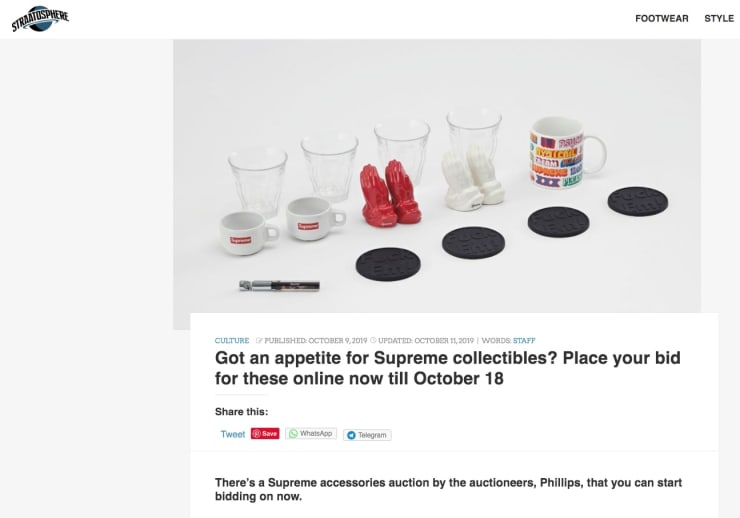
Task: Click the updated date clock icon
Action: [x=373, y=341]
